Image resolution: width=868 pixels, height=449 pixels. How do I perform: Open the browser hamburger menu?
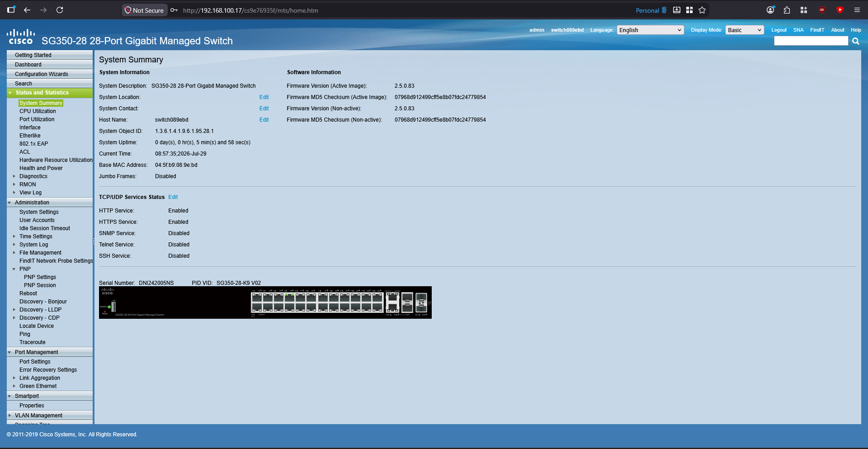pyautogui.click(x=857, y=10)
